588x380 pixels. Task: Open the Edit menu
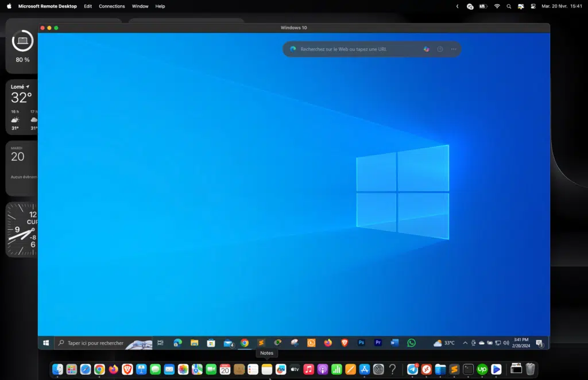(x=88, y=6)
